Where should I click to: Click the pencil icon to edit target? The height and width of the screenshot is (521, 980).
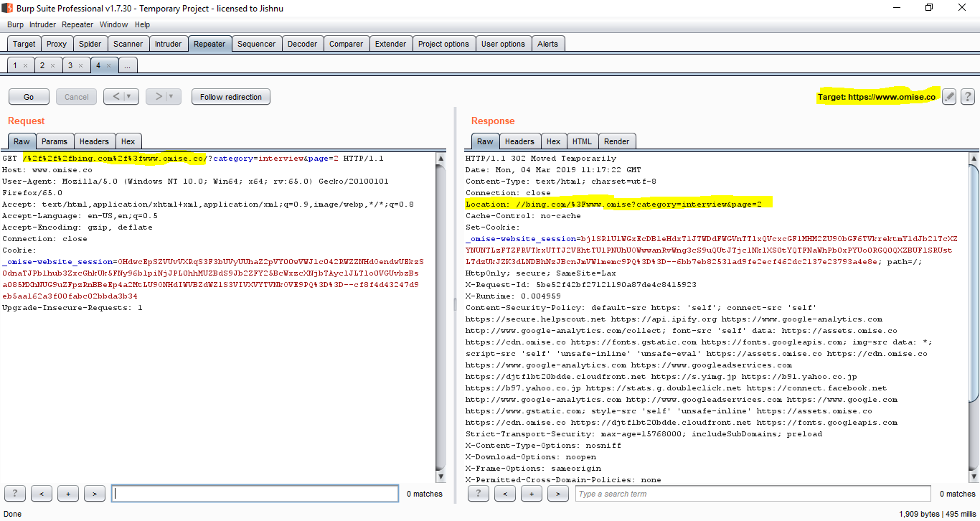(949, 97)
